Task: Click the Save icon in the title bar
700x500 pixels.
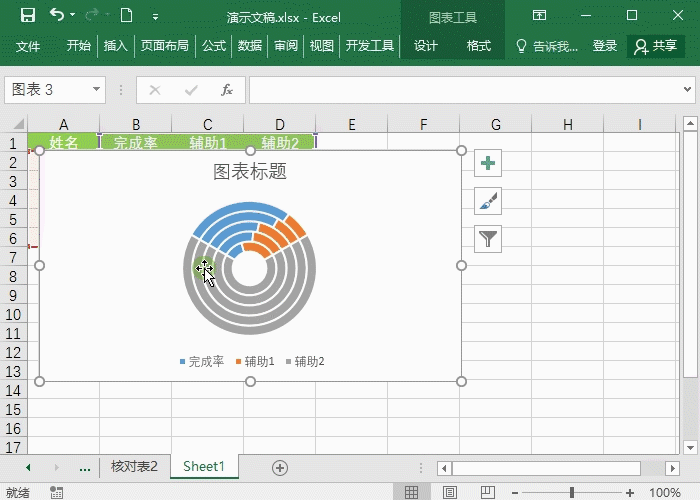Action: 28,16
